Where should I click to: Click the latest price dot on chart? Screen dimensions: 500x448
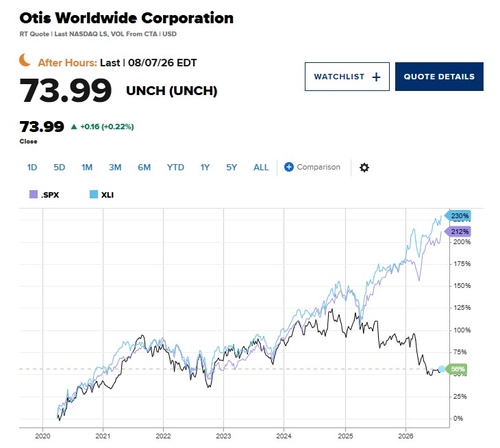(441, 369)
